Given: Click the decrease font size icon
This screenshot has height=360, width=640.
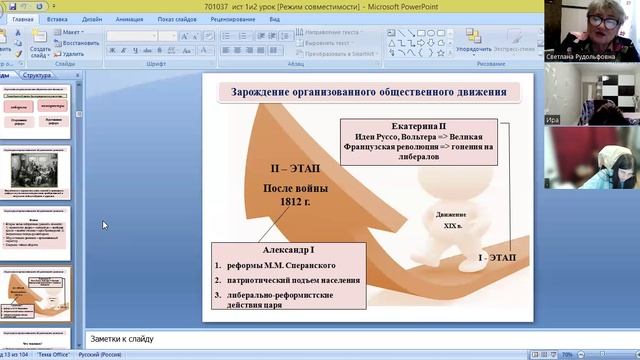Looking at the screenshot, I should 196,37.
